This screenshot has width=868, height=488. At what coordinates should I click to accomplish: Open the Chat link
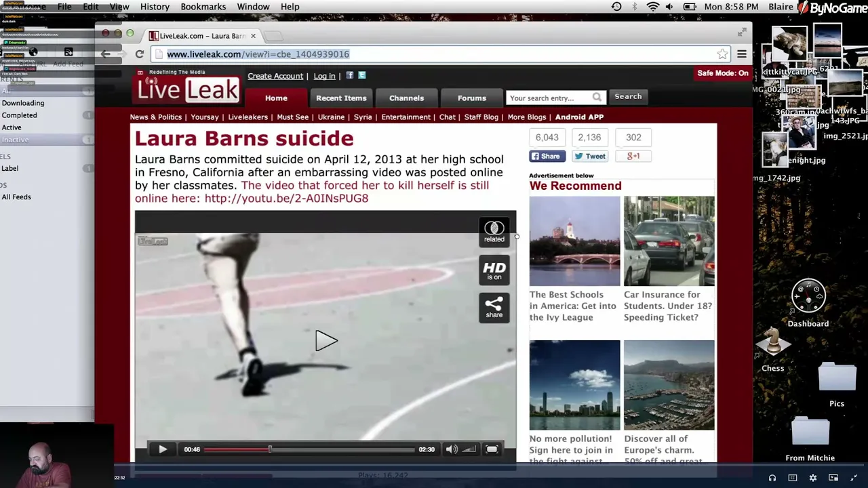click(x=448, y=117)
